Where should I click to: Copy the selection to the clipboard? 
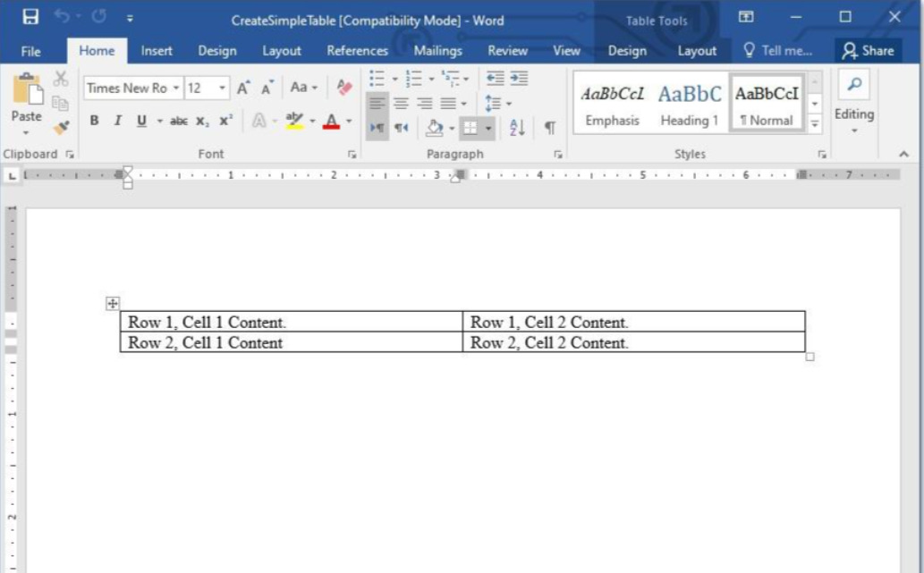60,103
